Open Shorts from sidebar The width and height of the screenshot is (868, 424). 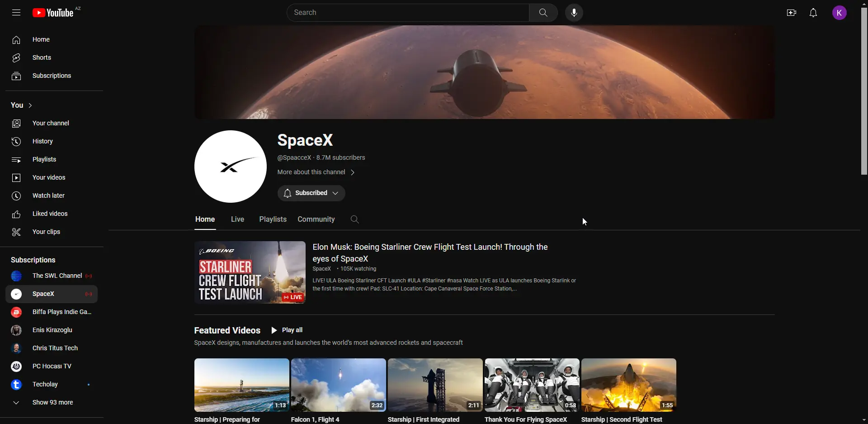click(52, 58)
